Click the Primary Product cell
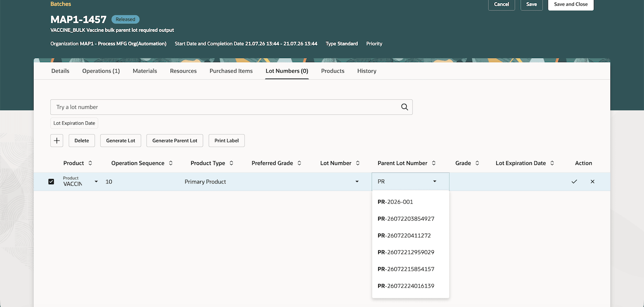 (205, 182)
